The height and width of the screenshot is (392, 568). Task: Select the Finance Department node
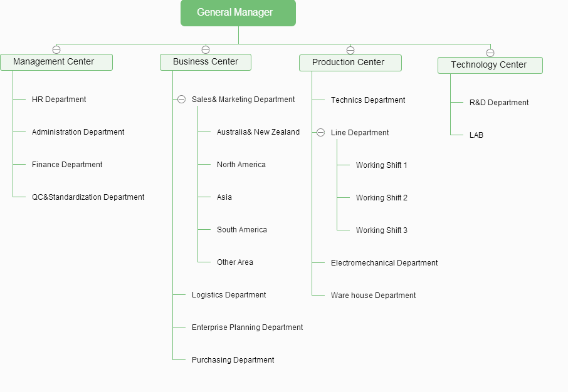pos(67,165)
